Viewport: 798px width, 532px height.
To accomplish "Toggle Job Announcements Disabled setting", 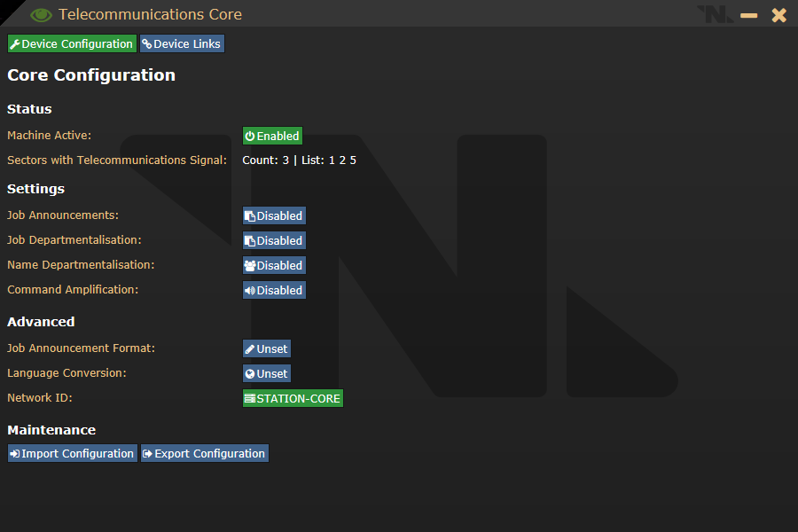I will [x=274, y=215].
